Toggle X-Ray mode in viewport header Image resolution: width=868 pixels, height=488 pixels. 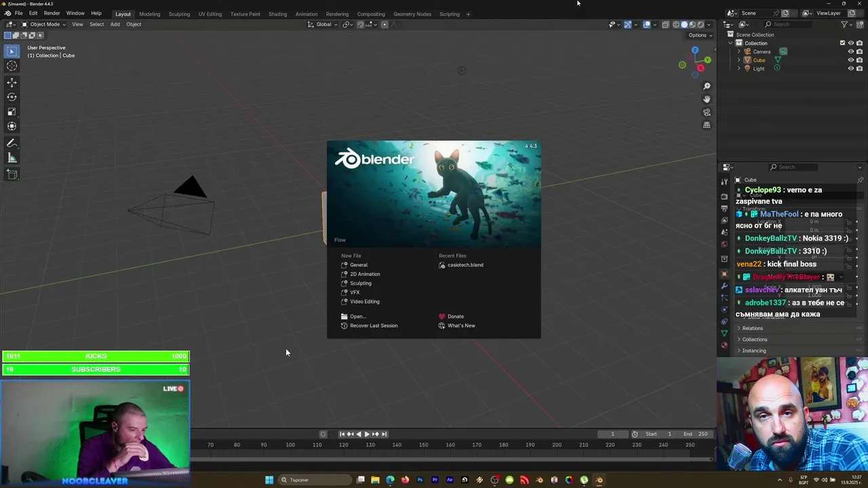point(665,24)
